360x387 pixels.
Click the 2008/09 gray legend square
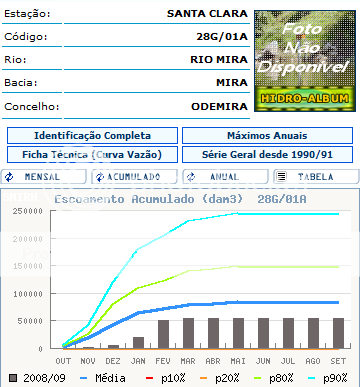(x=13, y=378)
